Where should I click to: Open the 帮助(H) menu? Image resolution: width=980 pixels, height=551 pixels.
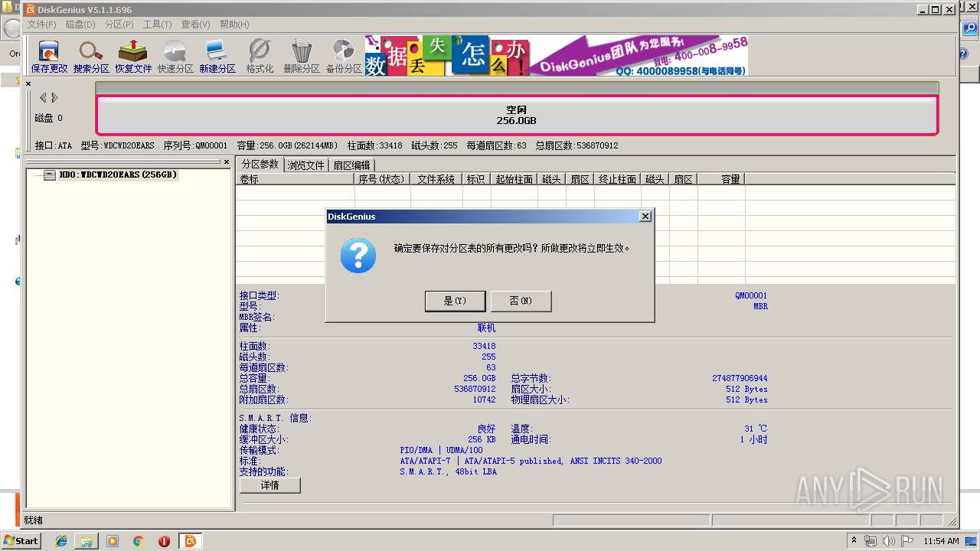pos(234,24)
